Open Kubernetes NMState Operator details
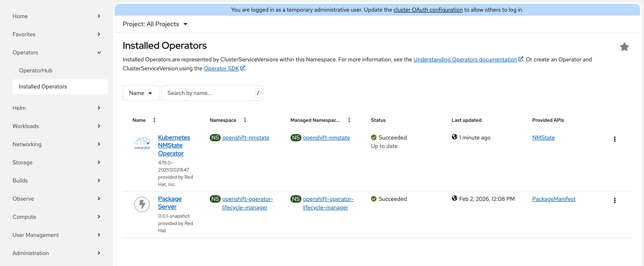 tap(174, 145)
